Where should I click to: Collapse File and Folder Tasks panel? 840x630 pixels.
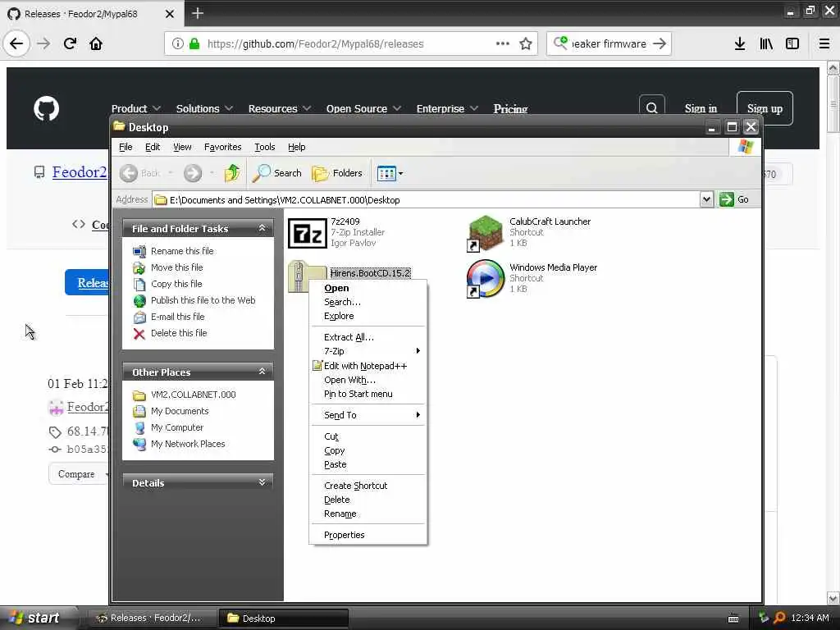point(262,228)
